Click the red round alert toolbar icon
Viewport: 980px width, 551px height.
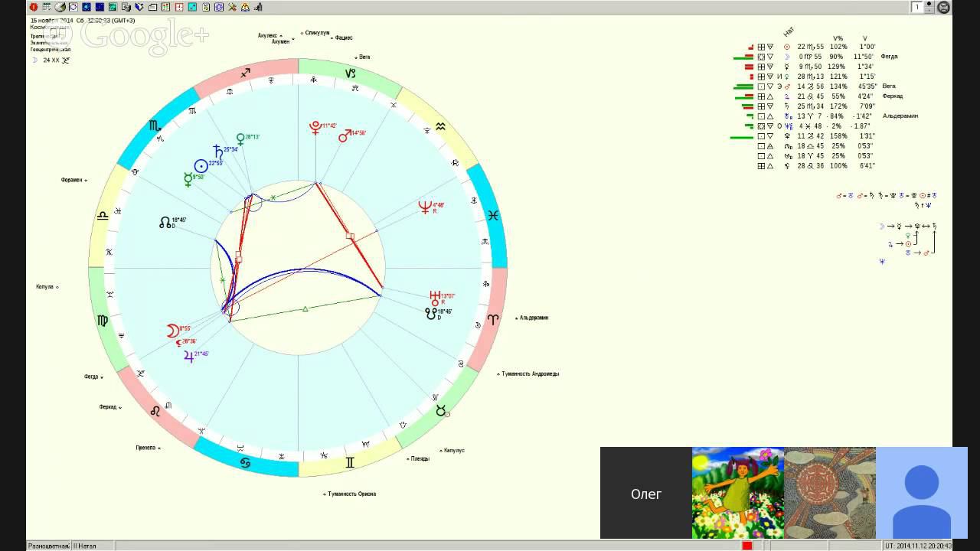click(x=34, y=7)
